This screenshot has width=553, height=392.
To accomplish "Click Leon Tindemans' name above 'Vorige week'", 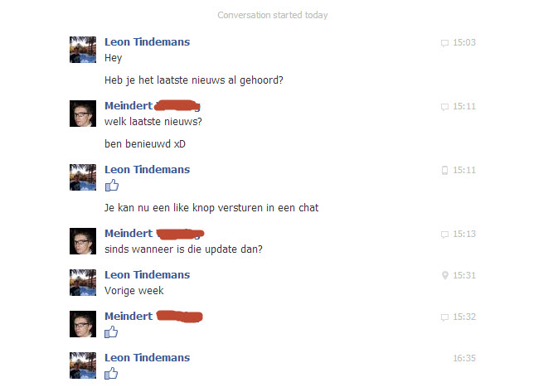I will coord(147,275).
